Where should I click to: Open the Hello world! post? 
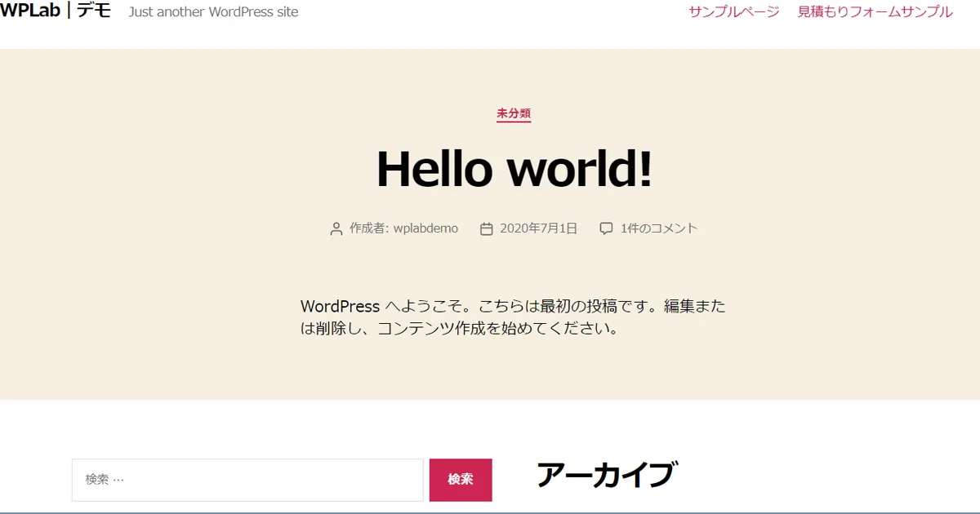coord(513,169)
